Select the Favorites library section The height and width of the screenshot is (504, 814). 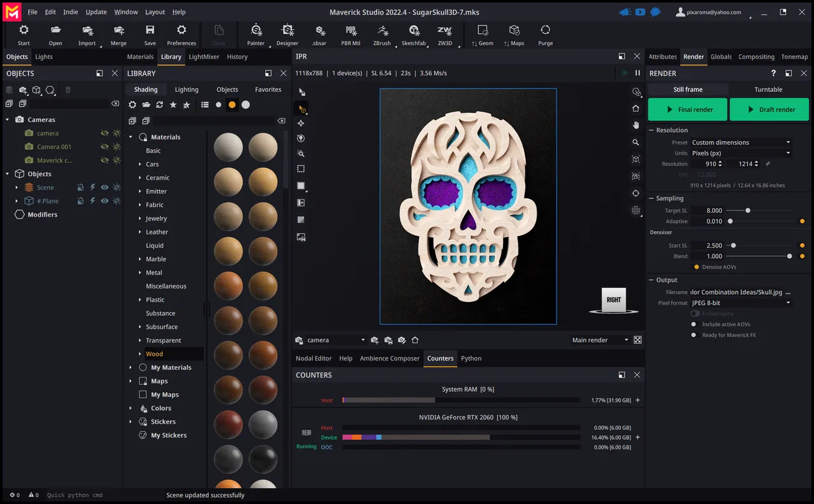(268, 90)
